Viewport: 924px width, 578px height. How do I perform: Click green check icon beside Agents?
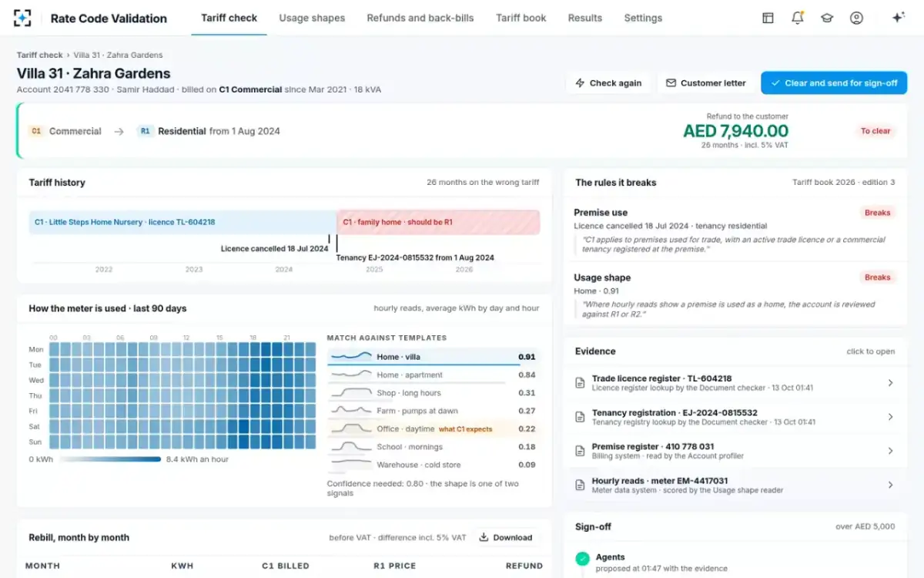pos(581,557)
